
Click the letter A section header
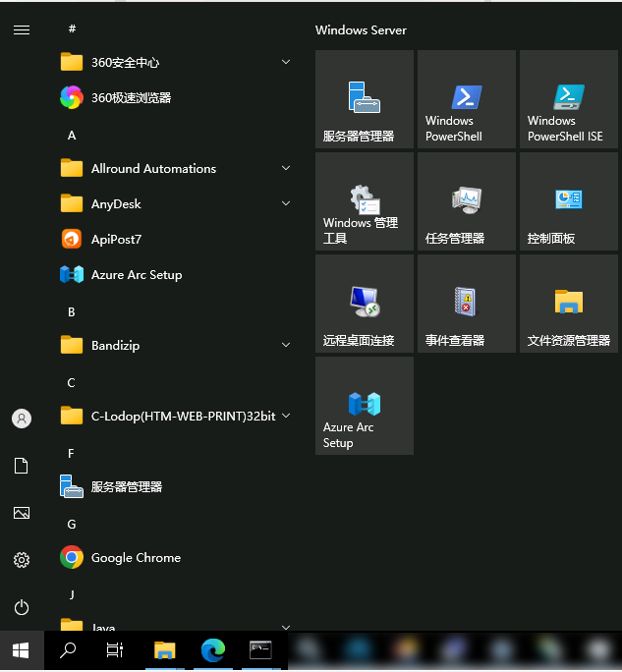click(72, 136)
